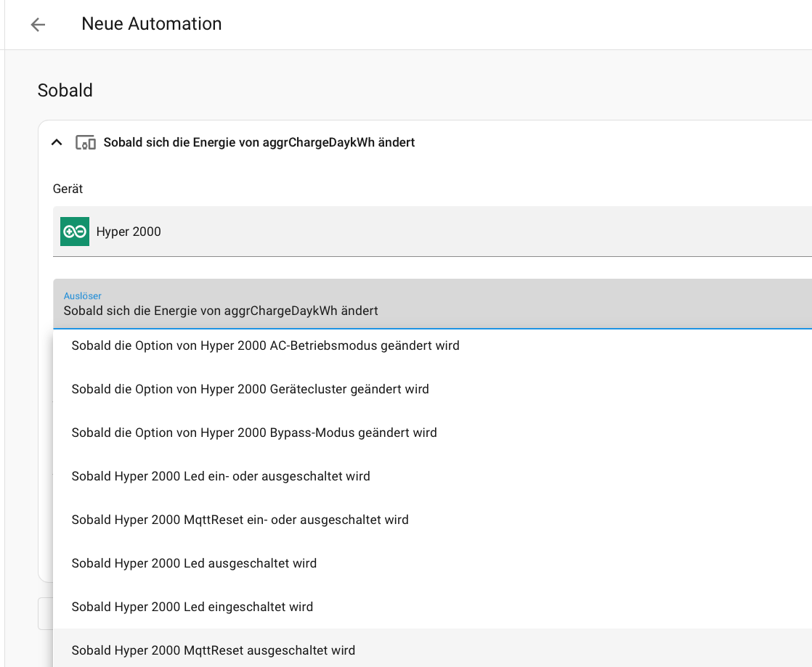The width and height of the screenshot is (812, 667).
Task: Click the trigger card title text
Action: point(259,142)
